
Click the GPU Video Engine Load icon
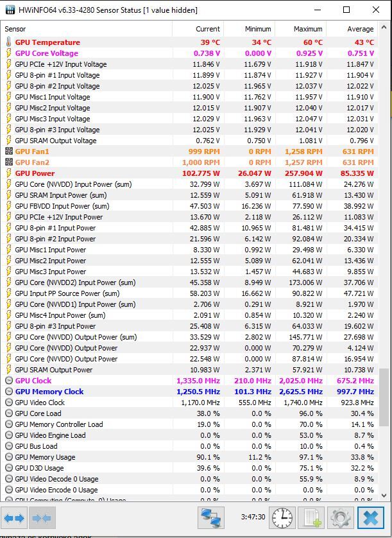pyautogui.click(x=9, y=435)
